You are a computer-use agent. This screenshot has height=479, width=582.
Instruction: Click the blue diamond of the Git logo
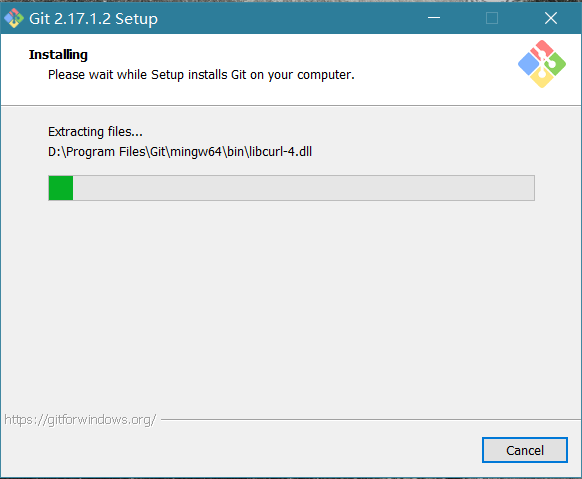529,64
